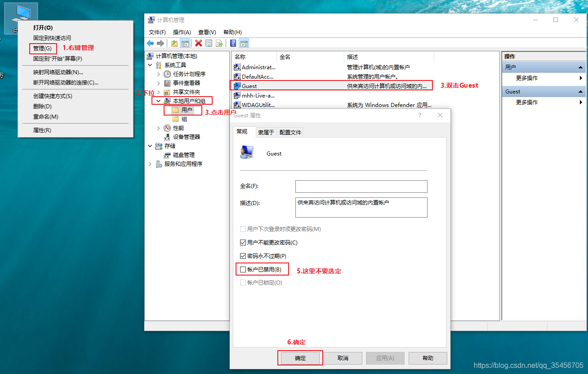Select the Guest user row in the list
The image size is (588, 374).
point(332,86)
